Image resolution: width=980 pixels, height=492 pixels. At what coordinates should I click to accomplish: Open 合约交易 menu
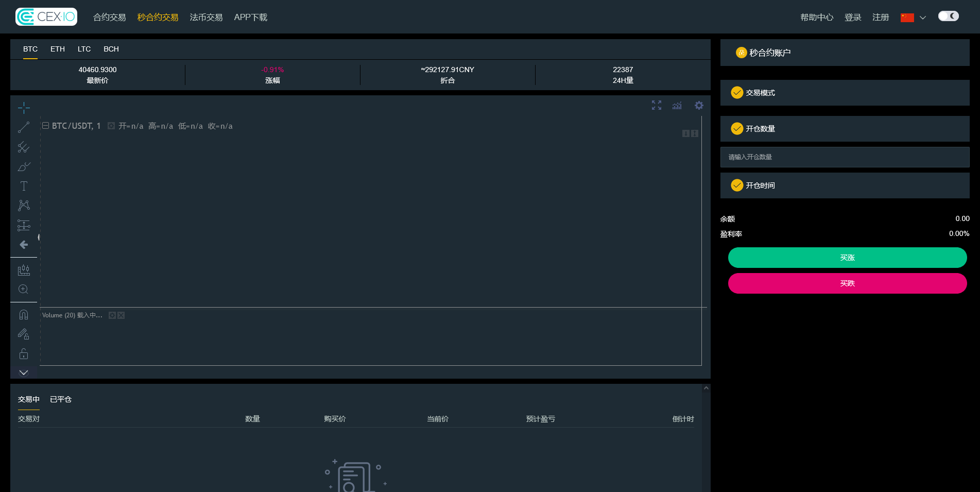pyautogui.click(x=109, y=18)
